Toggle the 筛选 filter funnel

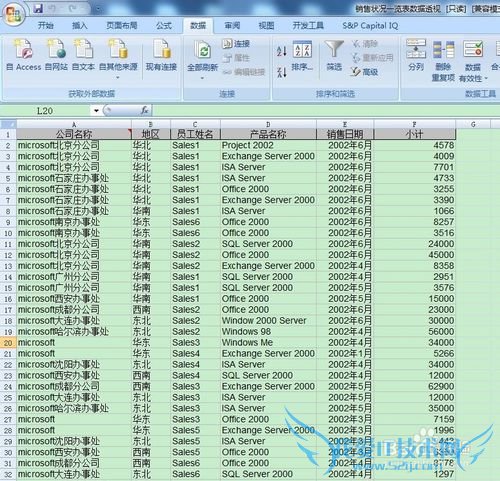(x=334, y=55)
